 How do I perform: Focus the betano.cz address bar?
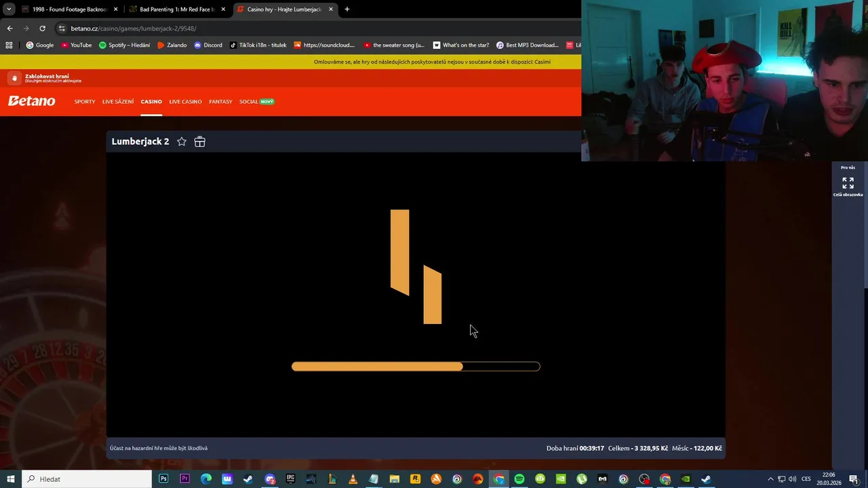(x=319, y=28)
